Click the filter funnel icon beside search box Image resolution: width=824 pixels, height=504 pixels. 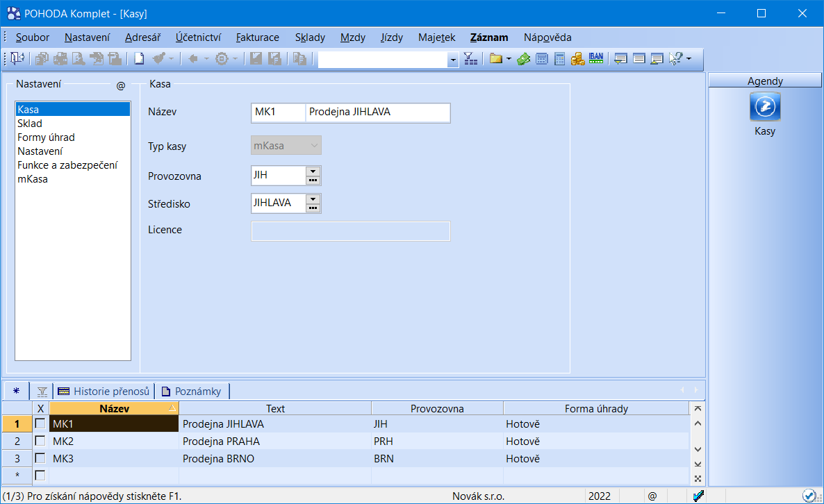pyautogui.click(x=470, y=58)
